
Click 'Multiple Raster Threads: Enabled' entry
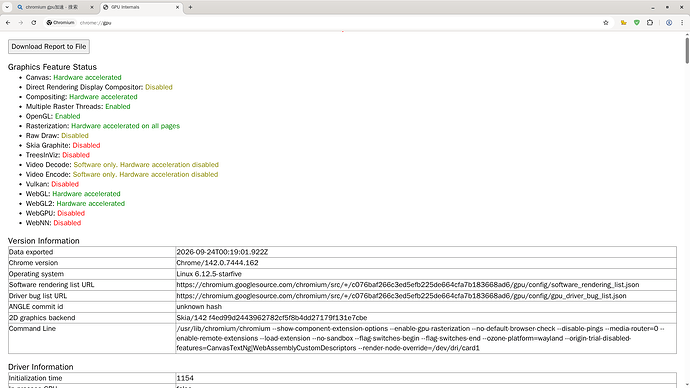pyautogui.click(x=78, y=106)
